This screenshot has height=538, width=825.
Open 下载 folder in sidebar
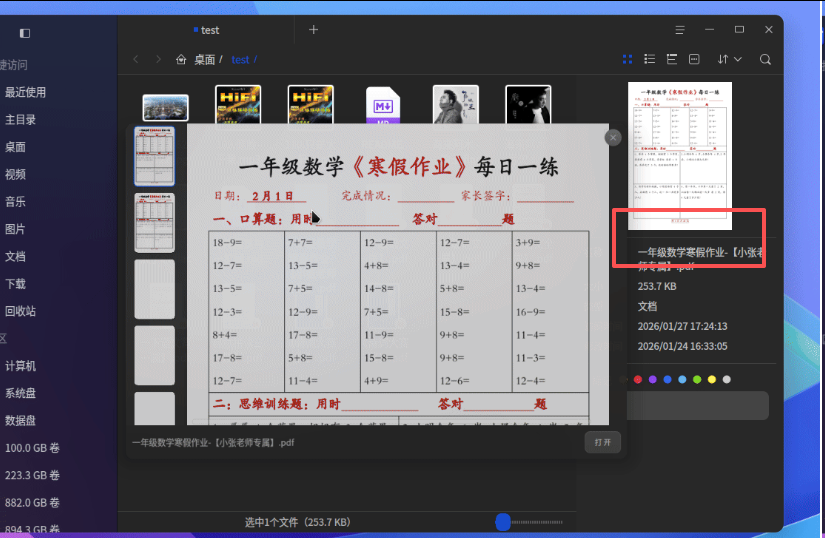point(15,283)
